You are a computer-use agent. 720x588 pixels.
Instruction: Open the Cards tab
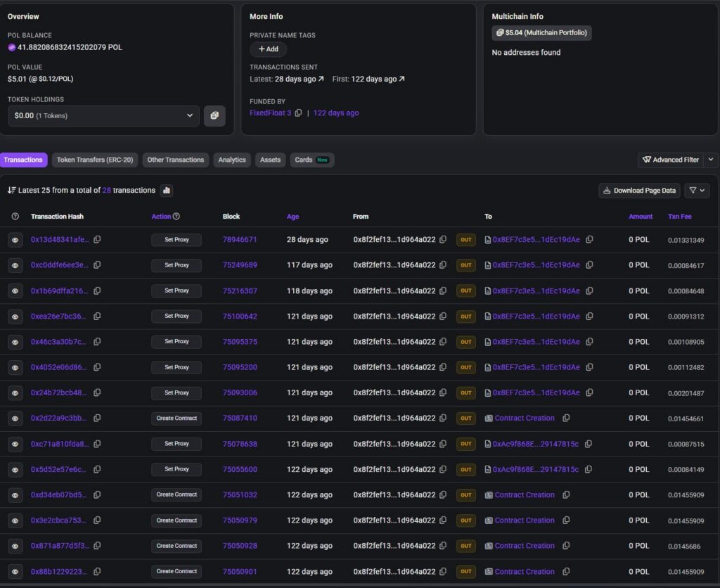311,160
